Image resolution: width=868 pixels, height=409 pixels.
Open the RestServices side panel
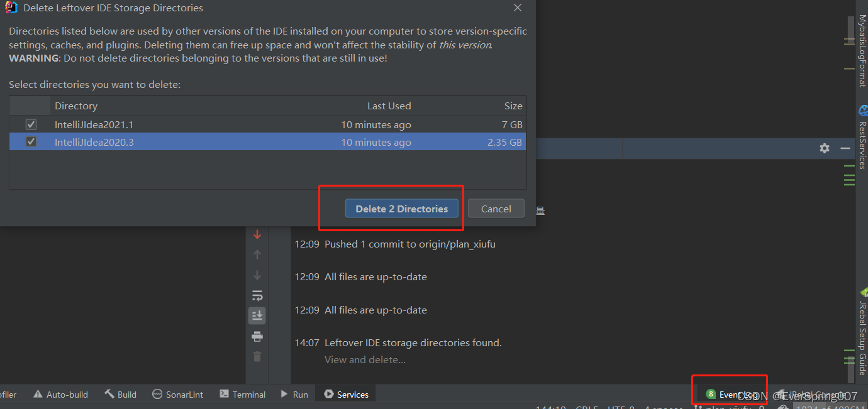(x=862, y=137)
